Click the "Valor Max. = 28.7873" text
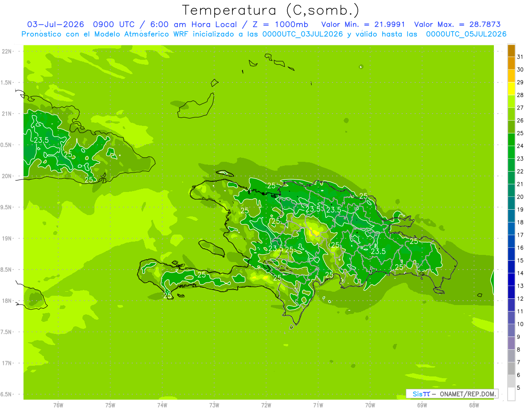This screenshot has width=532, height=411. pyautogui.click(x=458, y=24)
